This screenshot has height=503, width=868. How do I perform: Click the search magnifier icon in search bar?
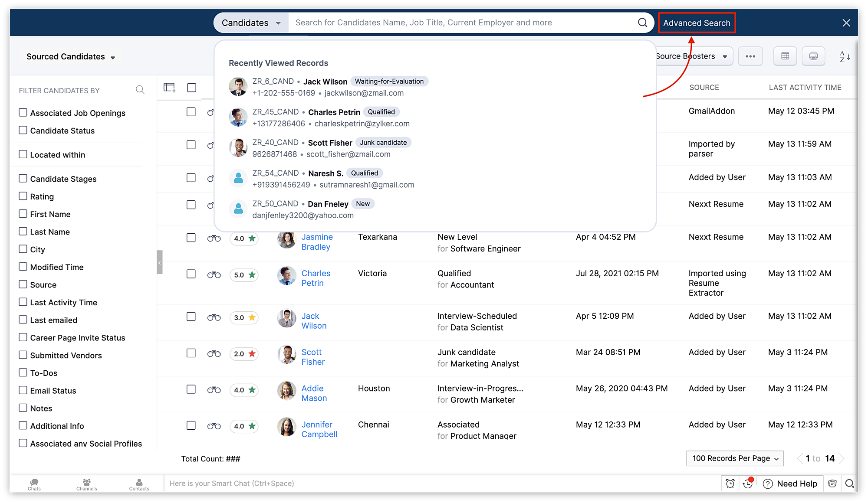coord(642,23)
